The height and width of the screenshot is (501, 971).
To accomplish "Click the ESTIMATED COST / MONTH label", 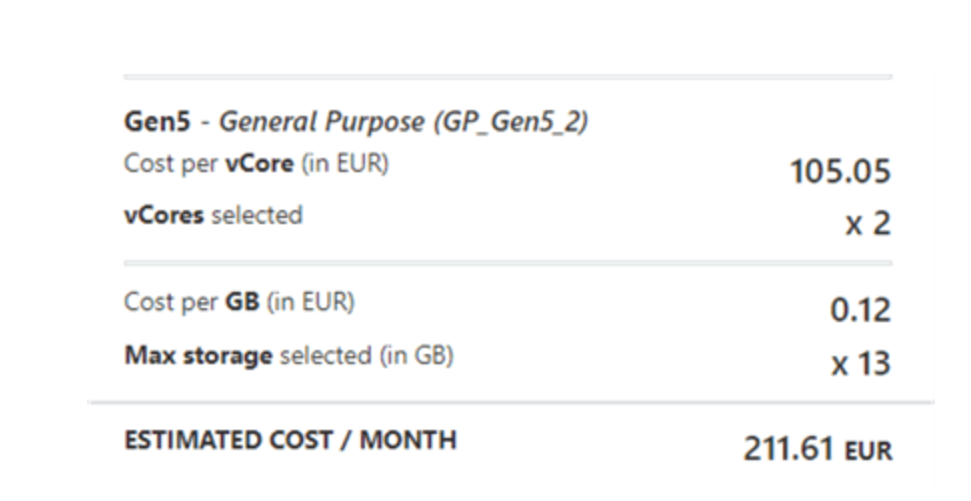I will pos(290,440).
